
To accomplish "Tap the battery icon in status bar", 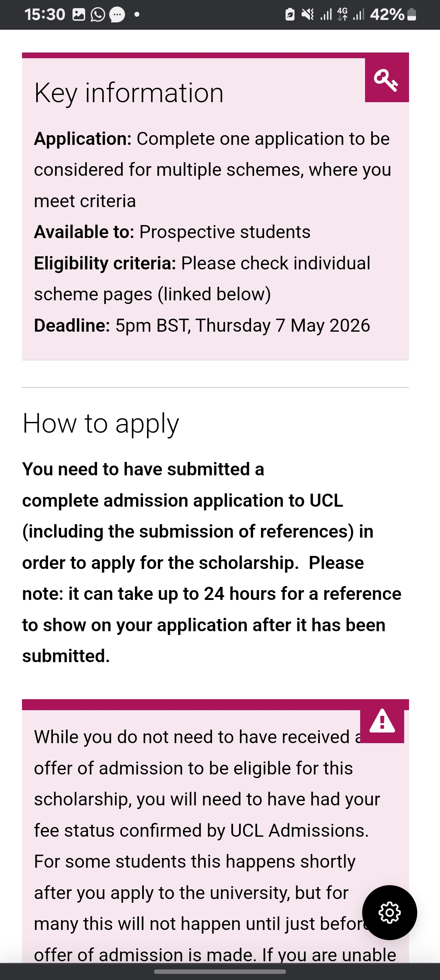I will point(412,15).
